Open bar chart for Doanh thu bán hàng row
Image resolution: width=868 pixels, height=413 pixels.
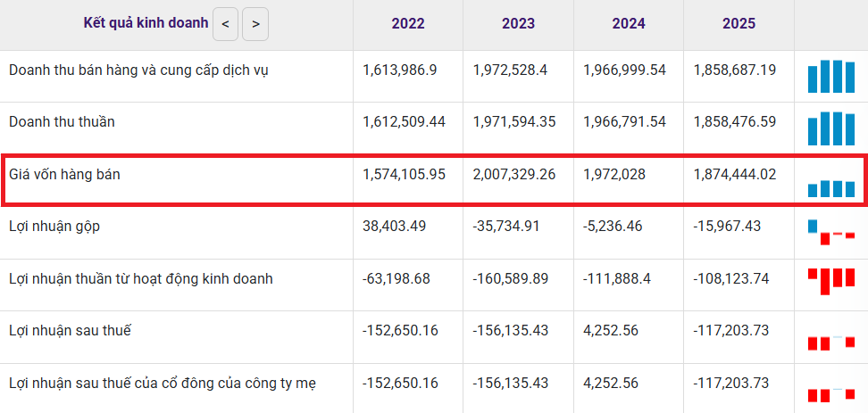830,77
